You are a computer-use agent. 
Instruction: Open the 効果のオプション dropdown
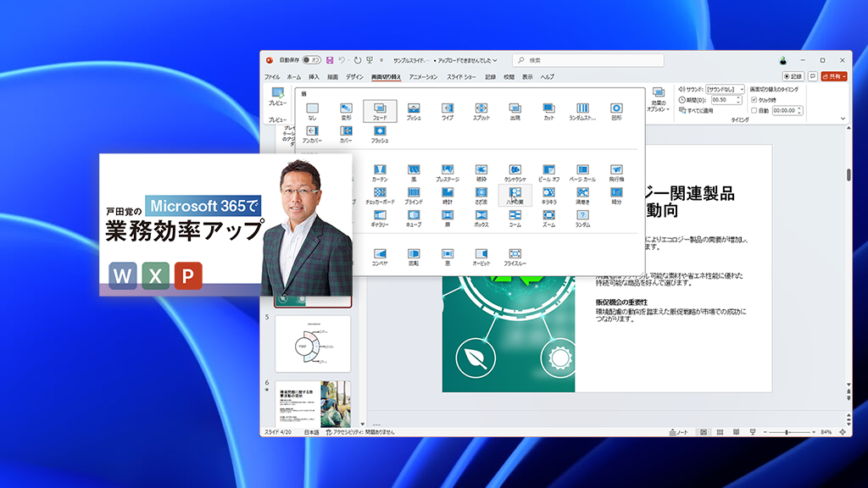[658, 100]
